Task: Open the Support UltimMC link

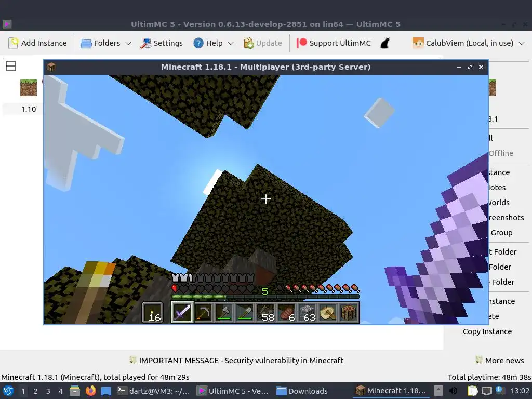Action: click(334, 43)
